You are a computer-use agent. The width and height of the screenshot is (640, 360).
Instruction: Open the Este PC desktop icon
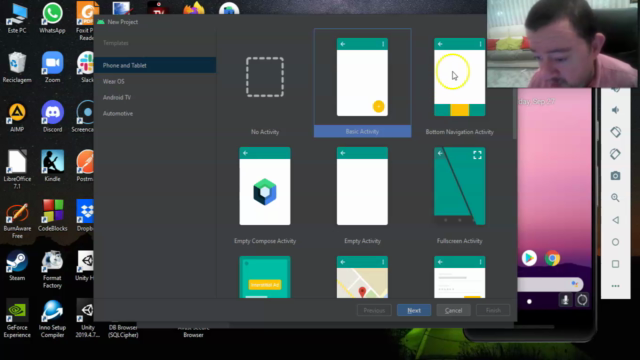point(17,18)
